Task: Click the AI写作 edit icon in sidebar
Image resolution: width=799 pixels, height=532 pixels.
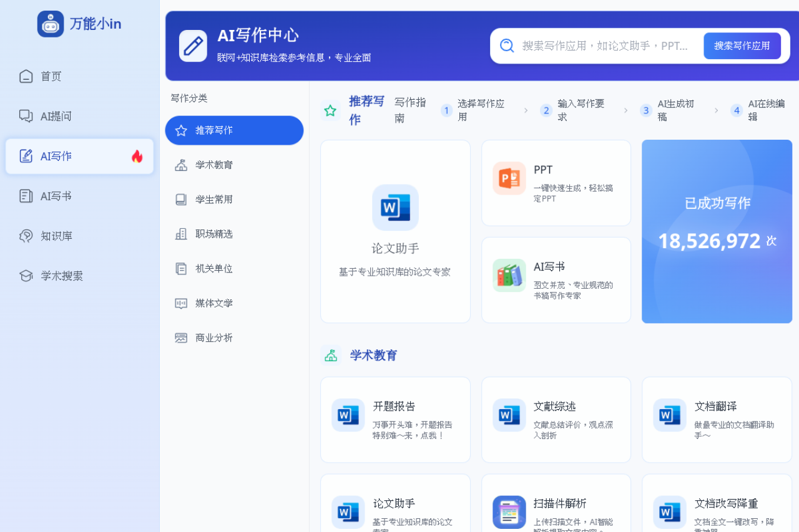Action: pyautogui.click(x=26, y=156)
